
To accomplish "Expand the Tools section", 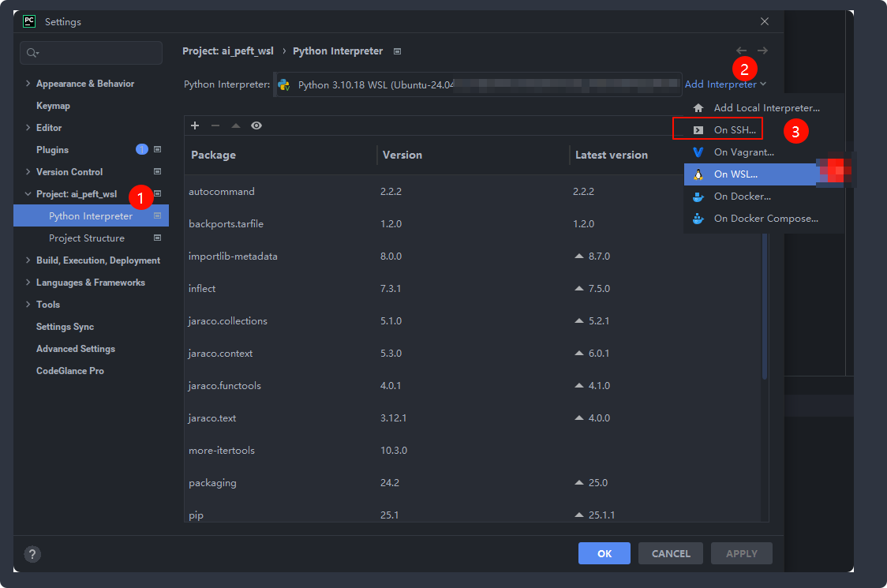I will click(x=28, y=304).
